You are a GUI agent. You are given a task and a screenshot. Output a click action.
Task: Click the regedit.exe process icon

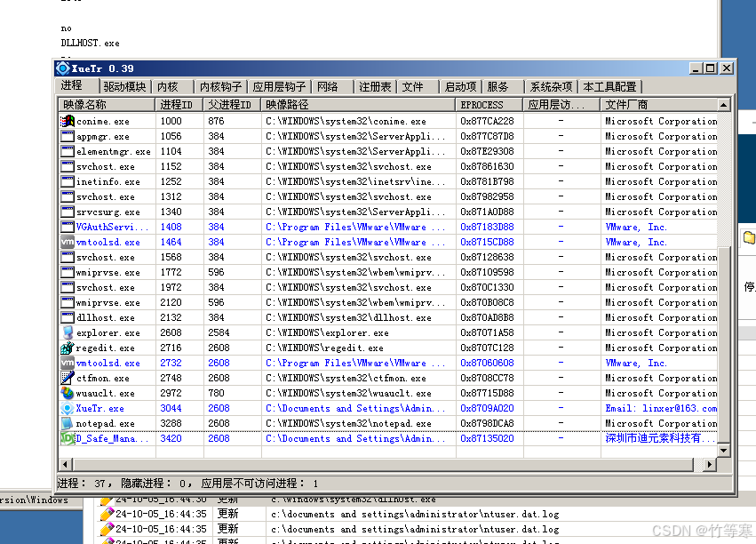(x=67, y=348)
